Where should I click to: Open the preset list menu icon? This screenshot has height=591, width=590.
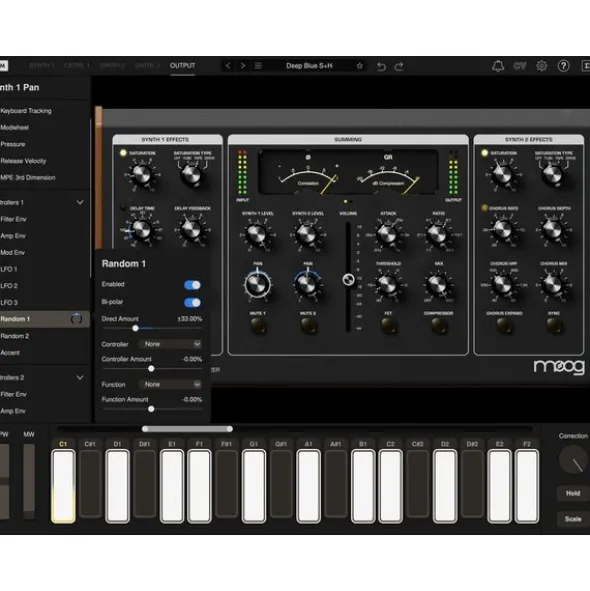[258, 66]
